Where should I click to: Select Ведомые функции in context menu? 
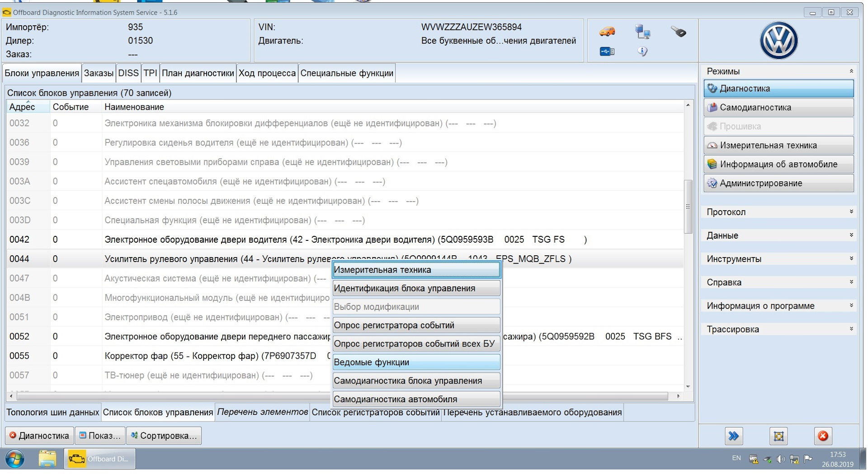click(x=416, y=362)
